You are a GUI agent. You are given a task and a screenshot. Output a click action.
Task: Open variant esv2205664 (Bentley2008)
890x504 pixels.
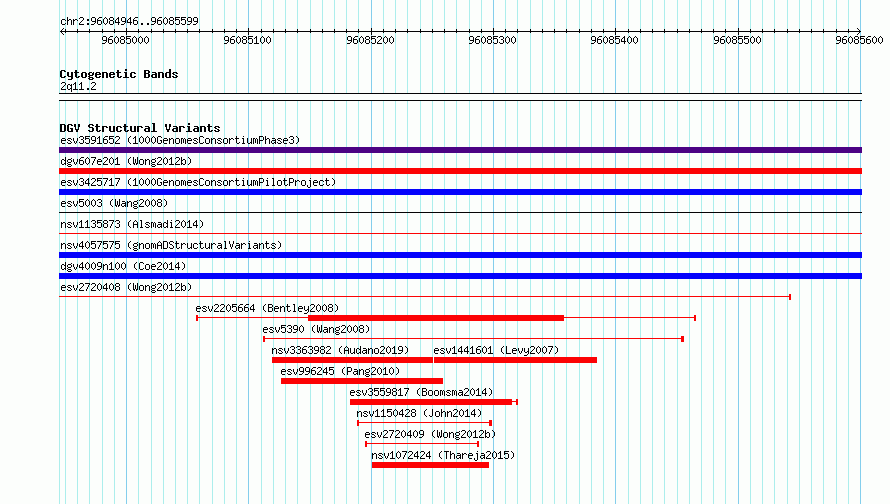[267, 308]
